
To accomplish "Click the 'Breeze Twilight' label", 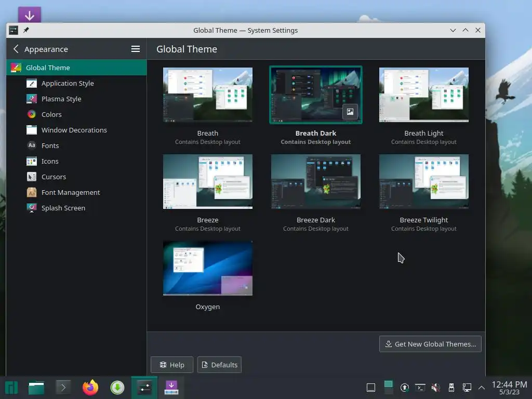I will click(x=424, y=220).
